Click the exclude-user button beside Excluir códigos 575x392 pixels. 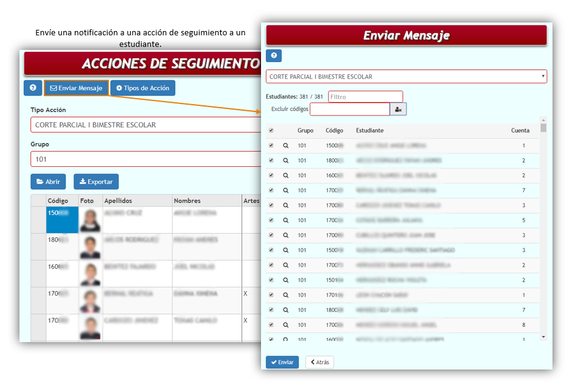tap(399, 110)
